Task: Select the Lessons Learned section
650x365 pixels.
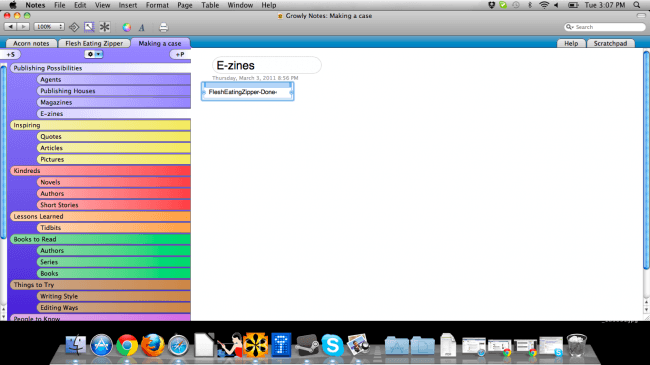Action: coord(100,216)
